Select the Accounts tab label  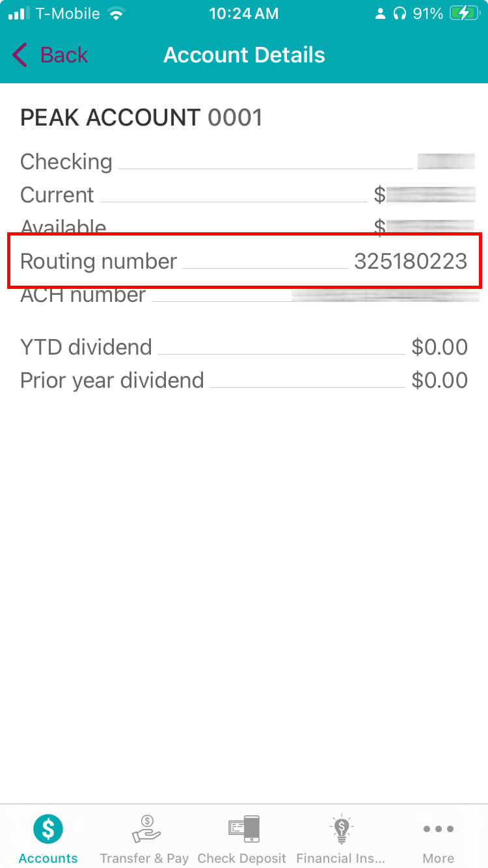48,858
